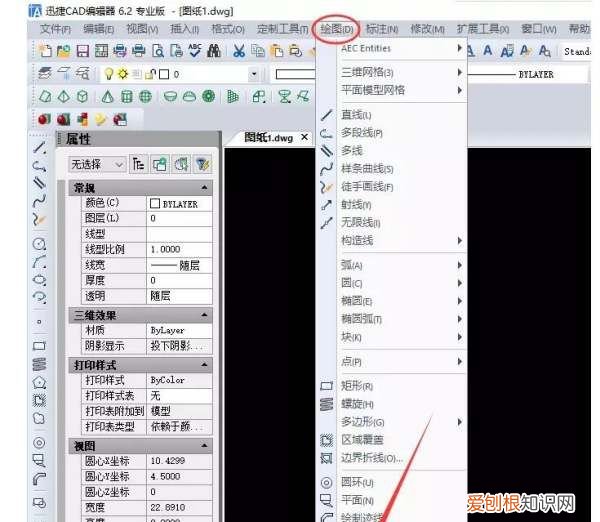Toggle the layer lock padlock icon
The width and height of the screenshot is (600, 522).
pos(150,74)
